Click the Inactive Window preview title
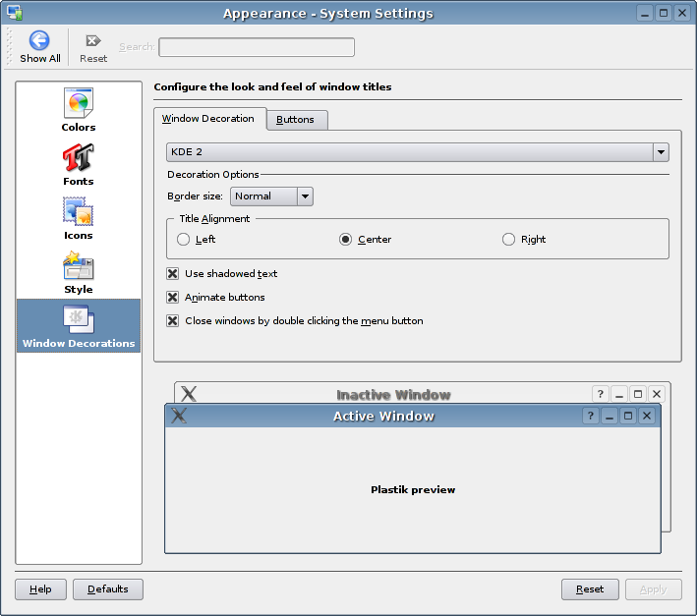 tap(393, 395)
